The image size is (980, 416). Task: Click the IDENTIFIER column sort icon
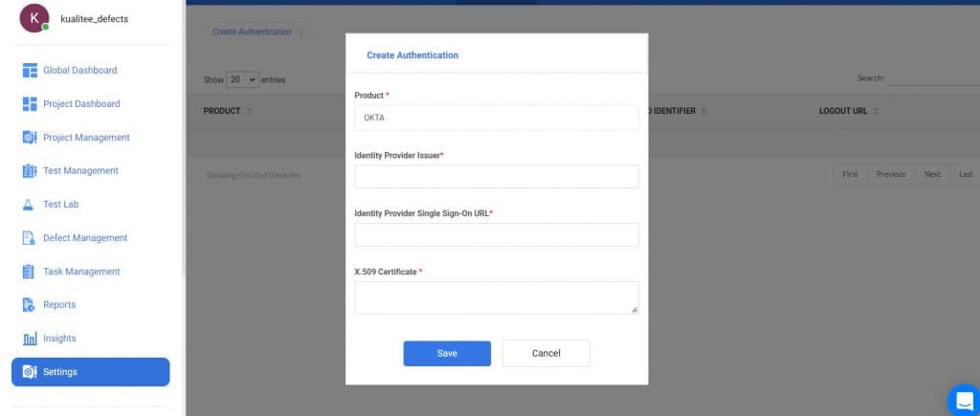pyautogui.click(x=703, y=111)
